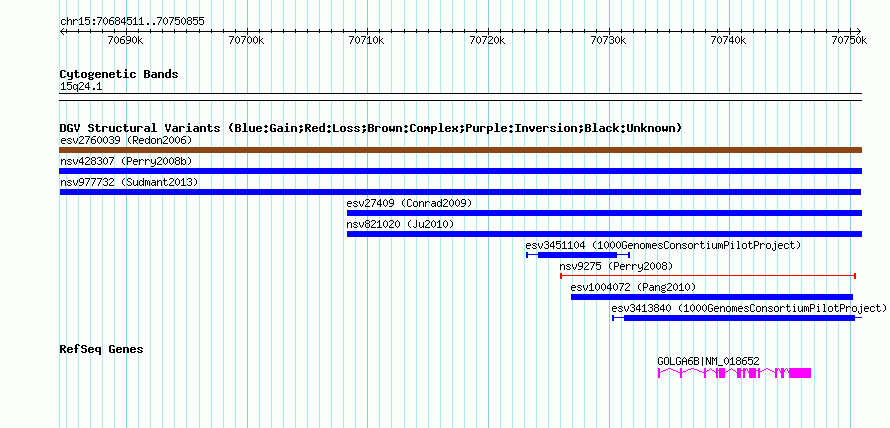Click the 70740k ruler mark

point(729,40)
